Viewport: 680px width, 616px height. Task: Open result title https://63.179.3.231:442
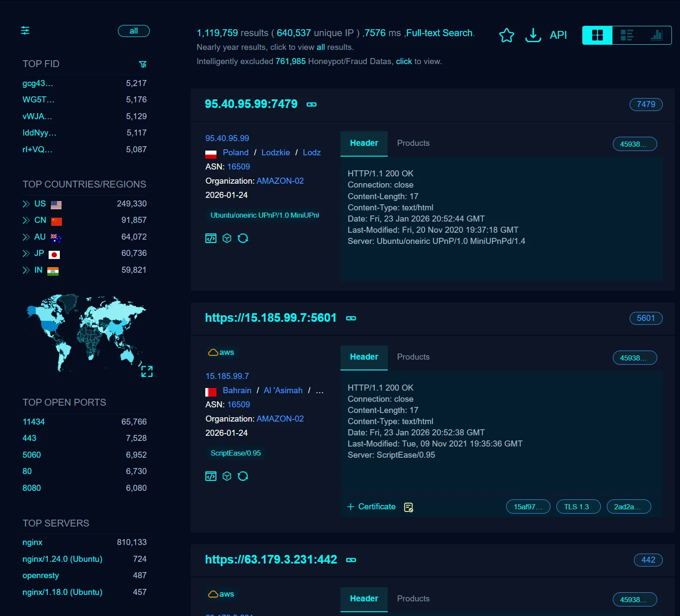pos(271,560)
